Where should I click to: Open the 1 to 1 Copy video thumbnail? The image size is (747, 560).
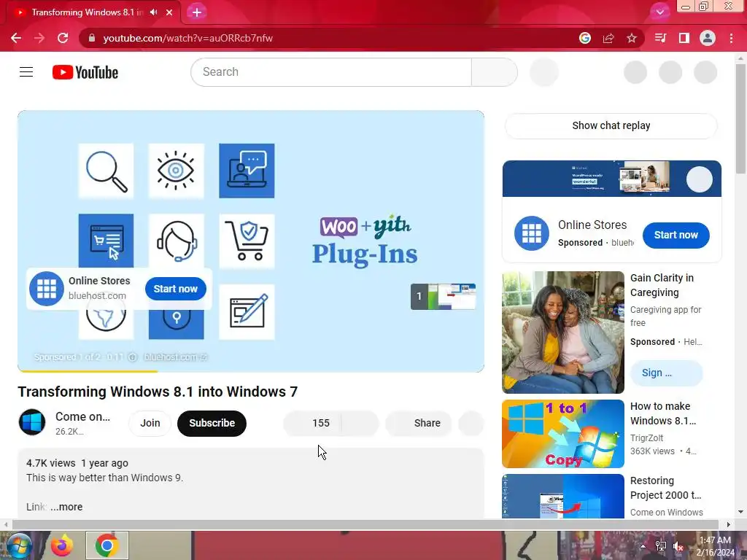562,434
